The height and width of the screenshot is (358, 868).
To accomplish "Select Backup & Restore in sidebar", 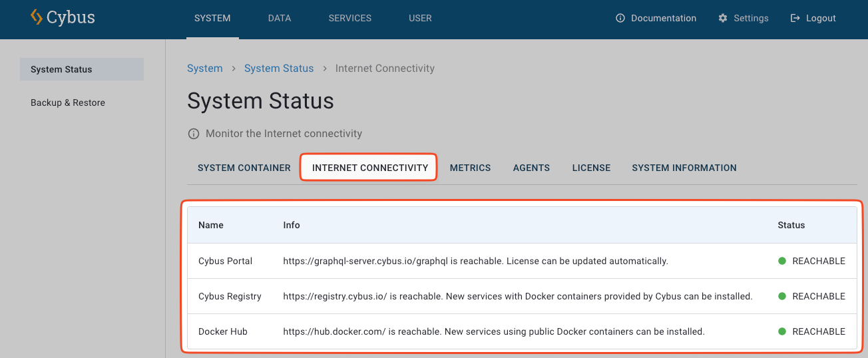I will coord(68,102).
